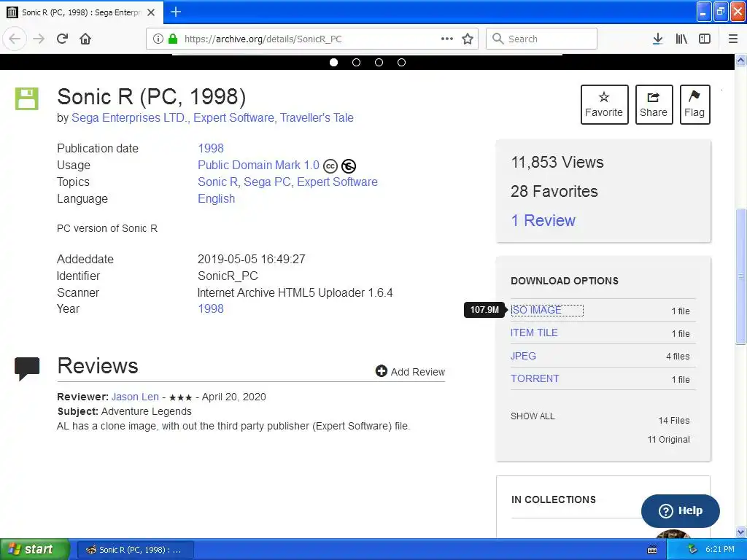The height and width of the screenshot is (560, 747).
Task: Click the 1998 Year link
Action: 211,308
